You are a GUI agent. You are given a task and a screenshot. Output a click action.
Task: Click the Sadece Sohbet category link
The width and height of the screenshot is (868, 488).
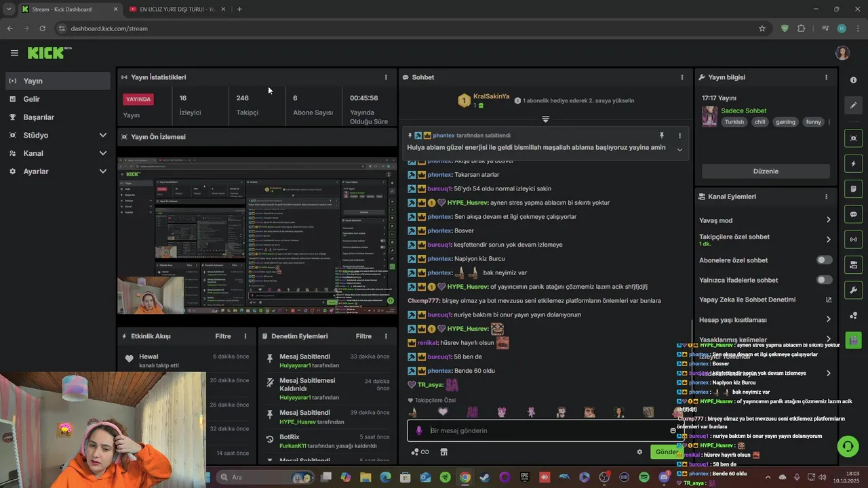pyautogui.click(x=744, y=110)
